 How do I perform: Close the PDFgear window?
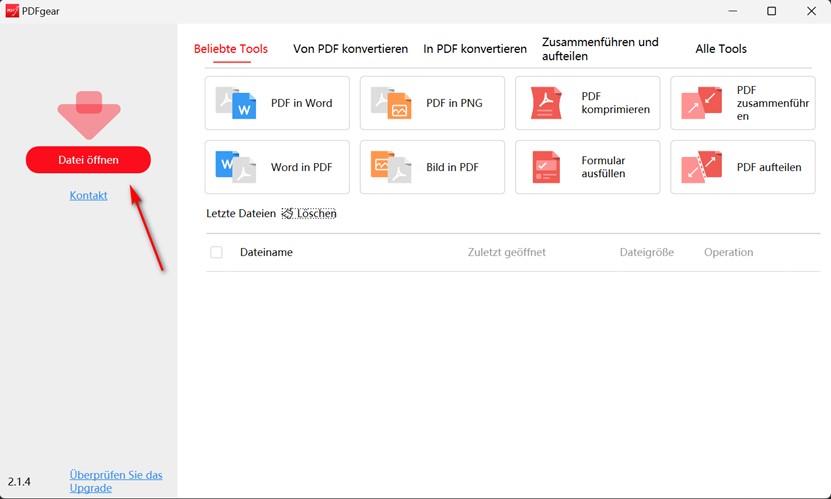pyautogui.click(x=811, y=11)
